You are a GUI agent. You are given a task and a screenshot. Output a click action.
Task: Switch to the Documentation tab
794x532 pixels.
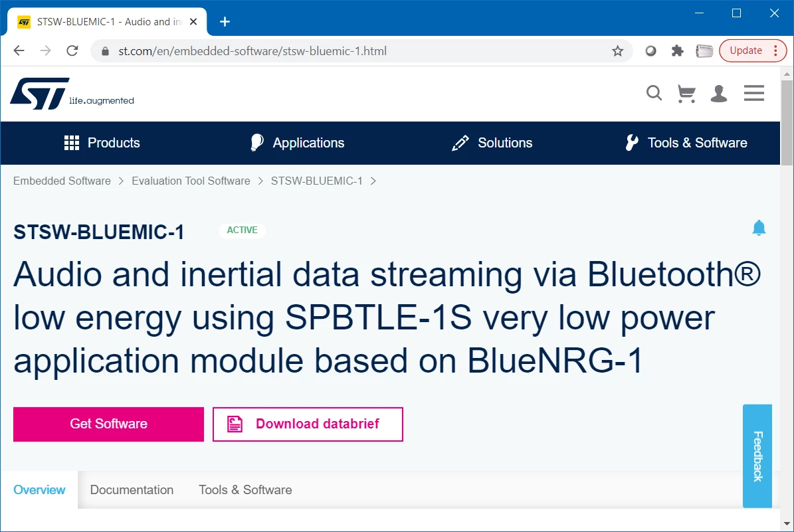[x=132, y=490]
